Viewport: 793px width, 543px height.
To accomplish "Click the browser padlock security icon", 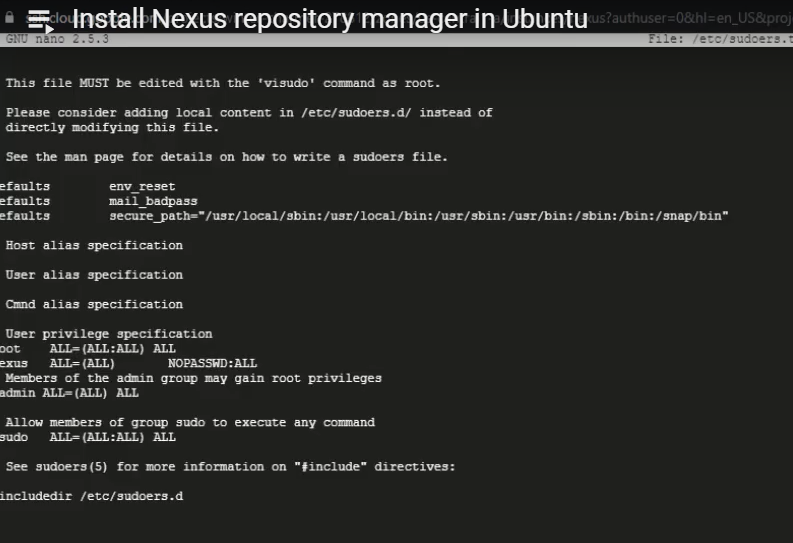I will tap(10, 18).
